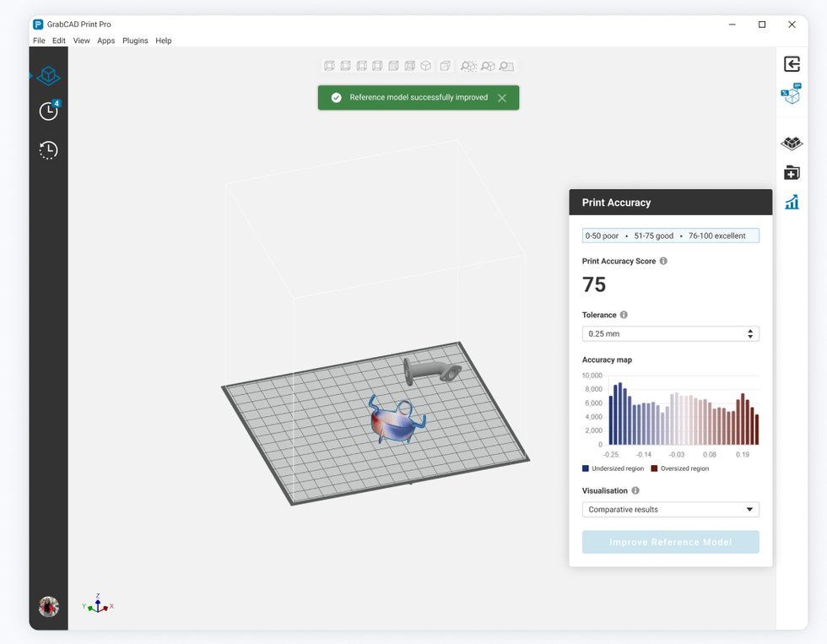
Task: Open the schedule clock icon showing badge 4
Action: (48, 111)
